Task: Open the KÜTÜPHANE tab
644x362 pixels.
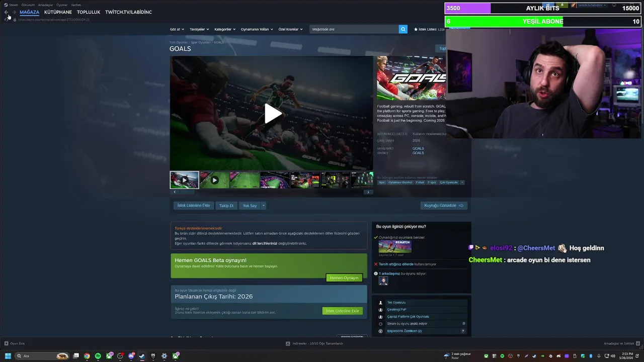Action: [x=58, y=12]
